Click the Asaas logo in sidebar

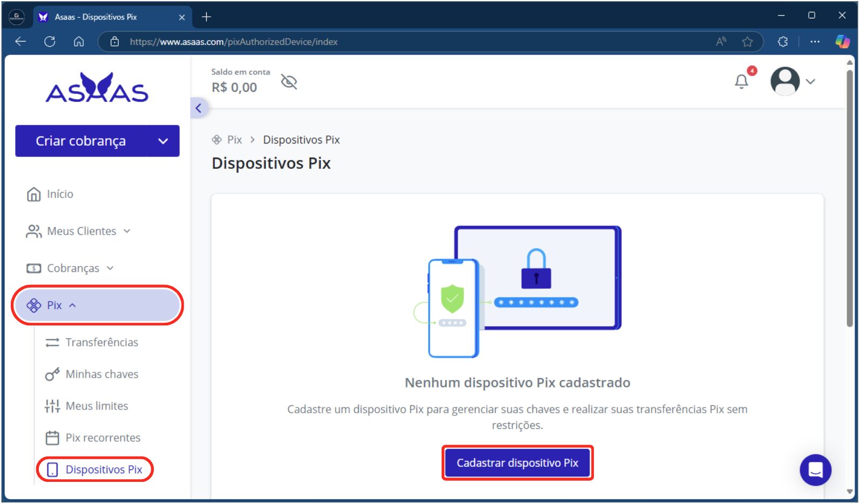97,88
